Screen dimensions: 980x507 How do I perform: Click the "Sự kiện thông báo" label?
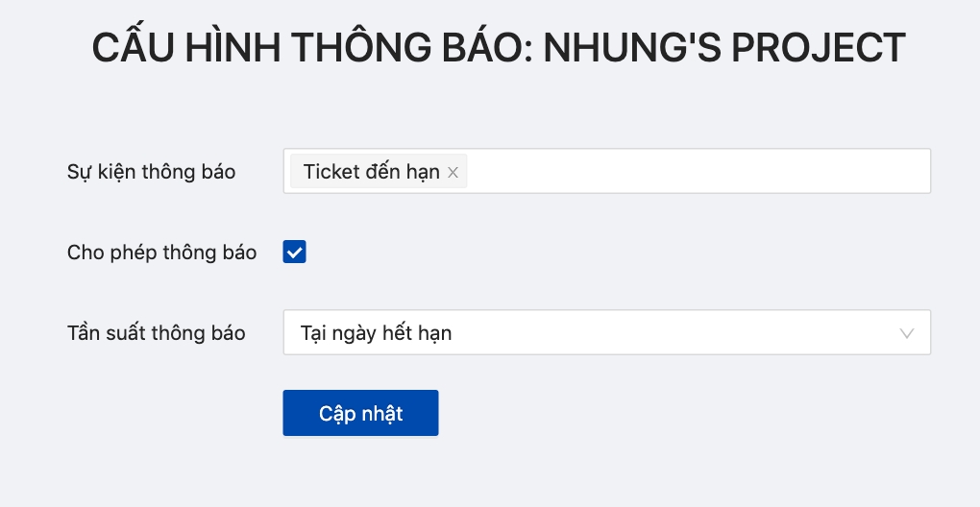tap(151, 173)
